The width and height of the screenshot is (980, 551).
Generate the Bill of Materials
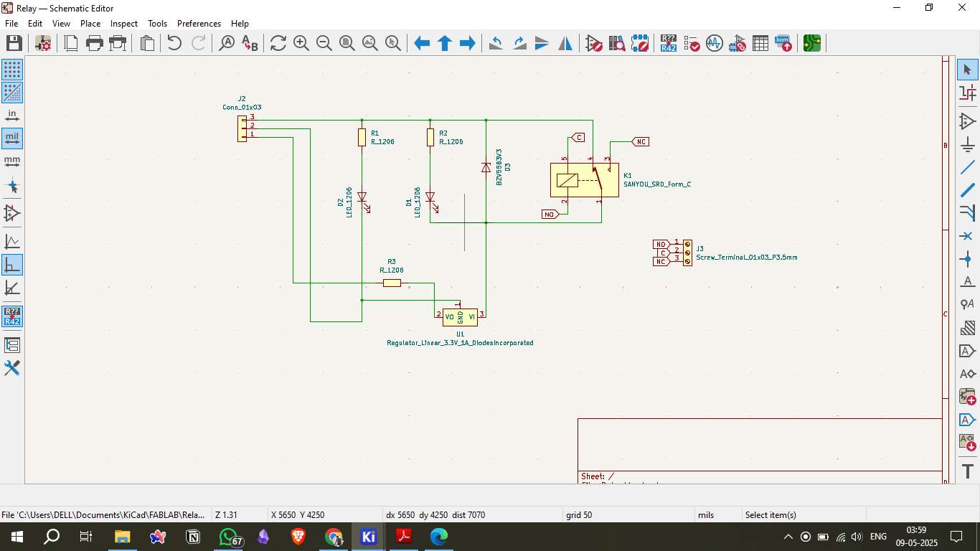[783, 43]
